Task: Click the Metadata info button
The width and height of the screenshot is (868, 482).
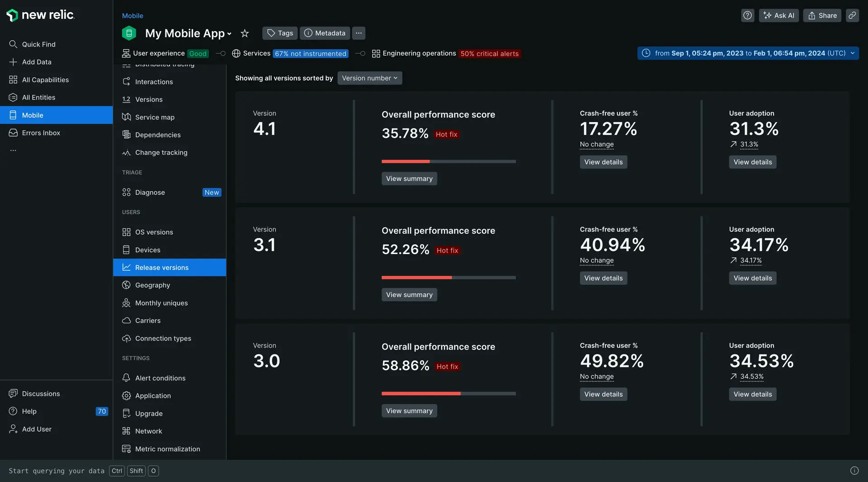Action: 325,33
